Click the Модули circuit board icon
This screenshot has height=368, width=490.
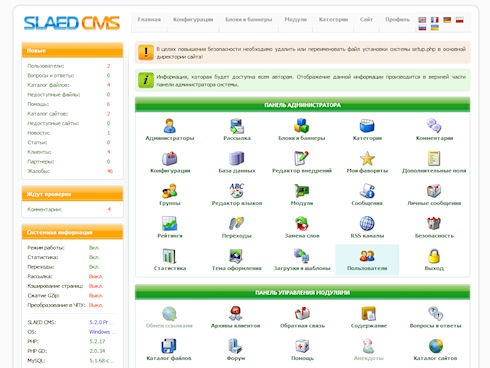point(302,191)
